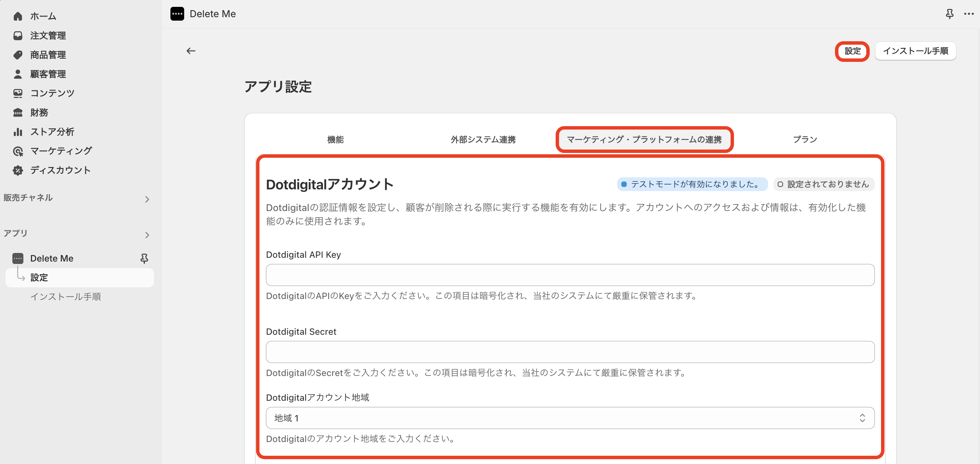Click the ディスカウント badge icon

coord(18,170)
